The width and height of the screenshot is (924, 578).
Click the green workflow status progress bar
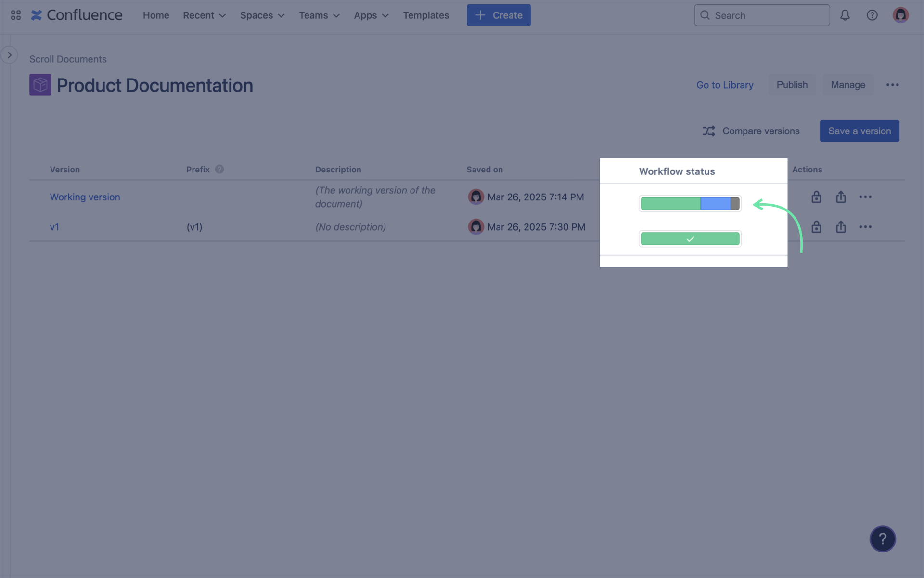(x=690, y=238)
